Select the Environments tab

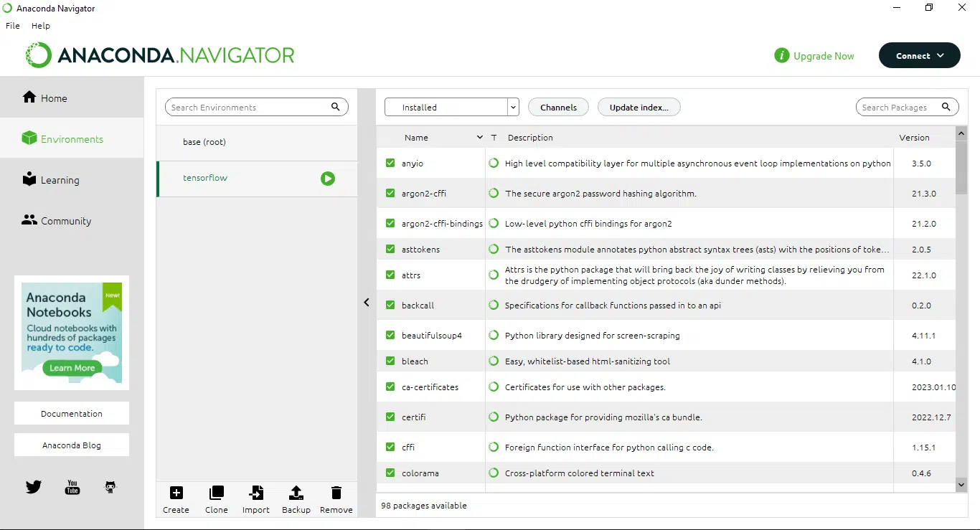coord(72,138)
